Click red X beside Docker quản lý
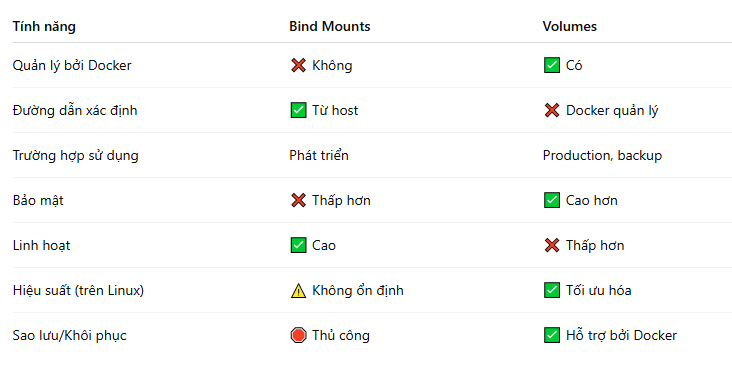The width and height of the screenshot is (732, 368). pyautogui.click(x=552, y=110)
